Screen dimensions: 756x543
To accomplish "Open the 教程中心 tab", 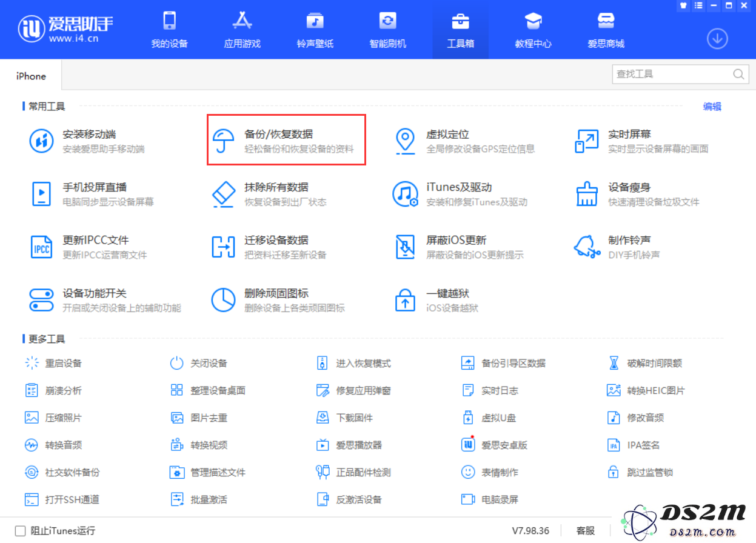I will pos(534,30).
